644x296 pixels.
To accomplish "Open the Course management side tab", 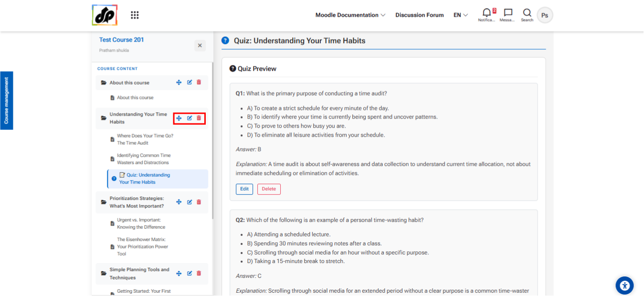I will pyautogui.click(x=6, y=100).
